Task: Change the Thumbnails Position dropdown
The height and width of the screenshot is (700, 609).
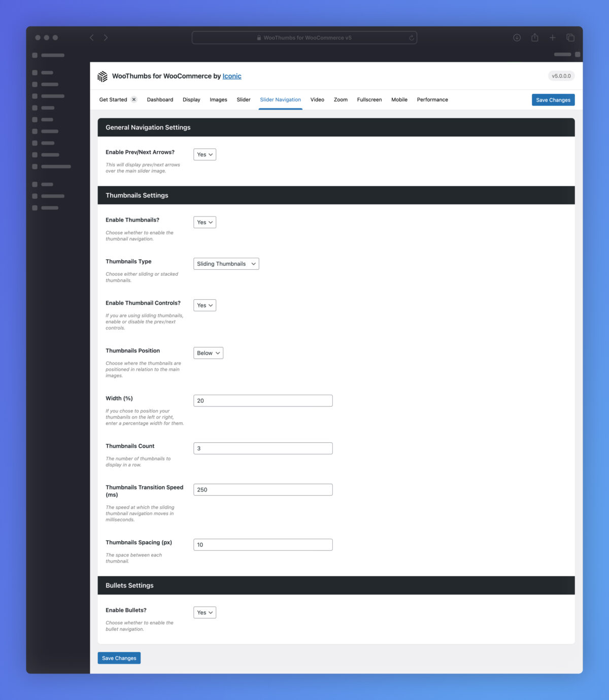Action: click(208, 353)
